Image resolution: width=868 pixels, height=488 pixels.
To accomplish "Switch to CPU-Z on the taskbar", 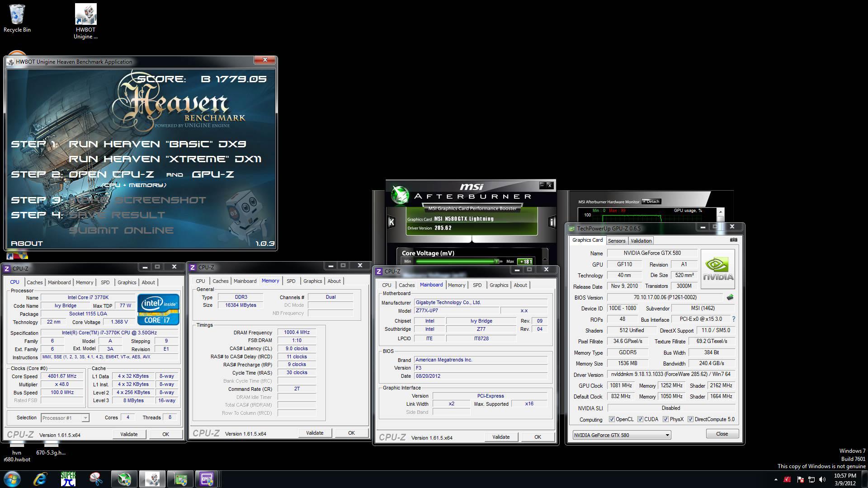I will (x=207, y=479).
